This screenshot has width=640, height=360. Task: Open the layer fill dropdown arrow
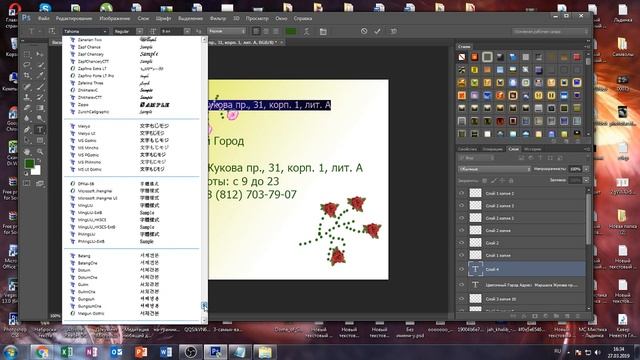[x=586, y=180]
